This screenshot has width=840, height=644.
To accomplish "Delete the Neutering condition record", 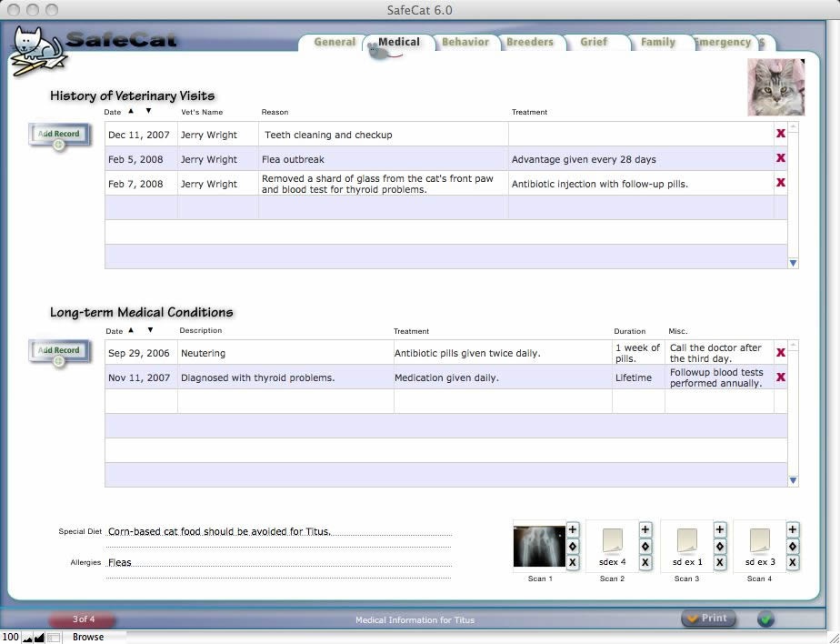I will [x=781, y=352].
